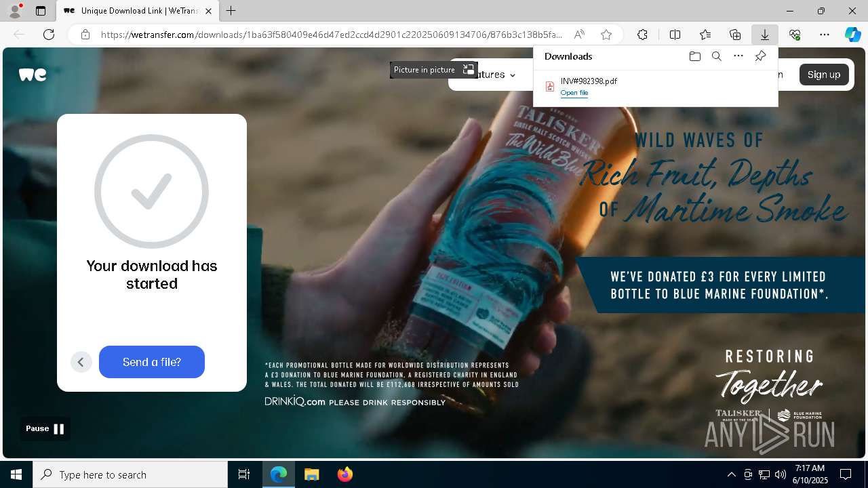Pin the Downloads panel

tap(760, 56)
